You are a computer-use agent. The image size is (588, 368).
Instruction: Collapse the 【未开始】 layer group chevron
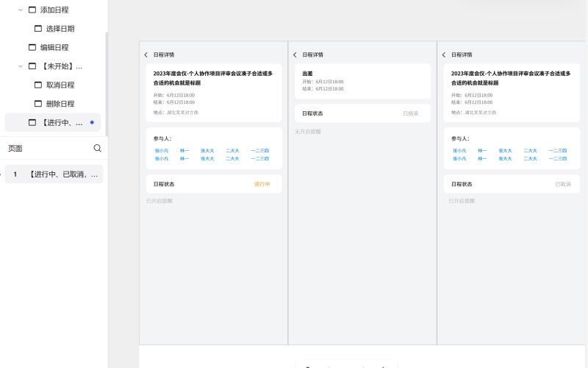pos(21,66)
